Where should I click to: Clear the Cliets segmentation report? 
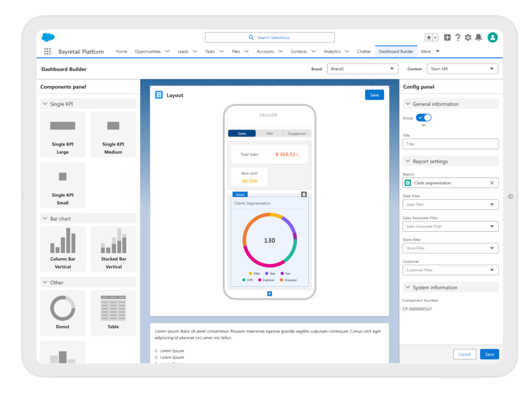coord(492,183)
